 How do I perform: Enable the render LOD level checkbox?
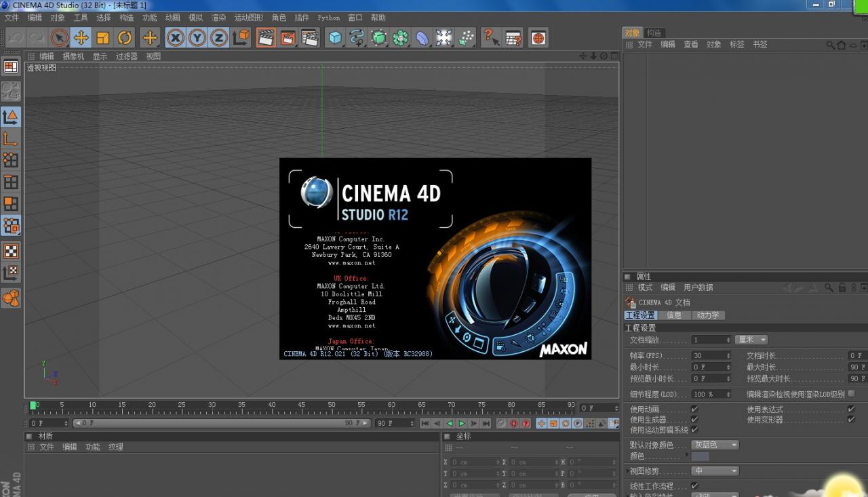[851, 393]
